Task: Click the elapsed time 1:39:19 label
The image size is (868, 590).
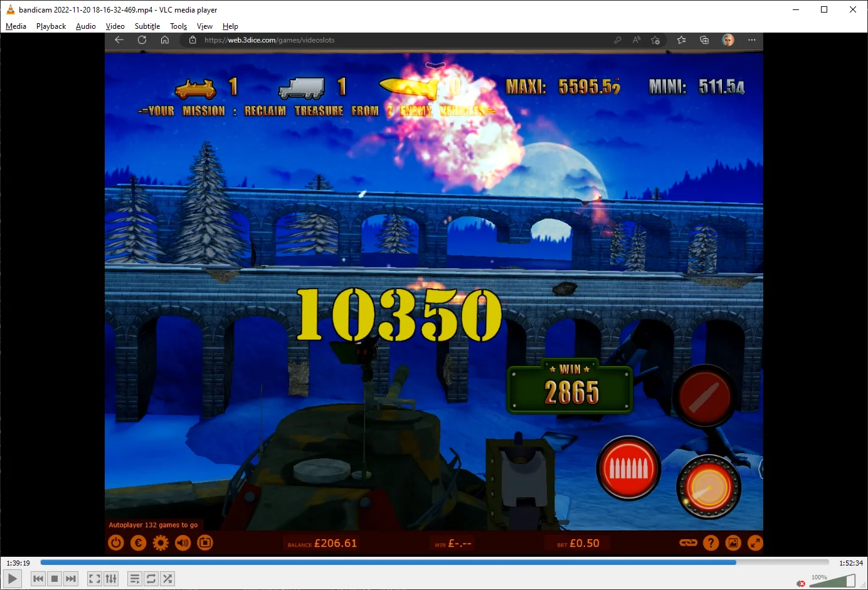Action: pos(18,563)
